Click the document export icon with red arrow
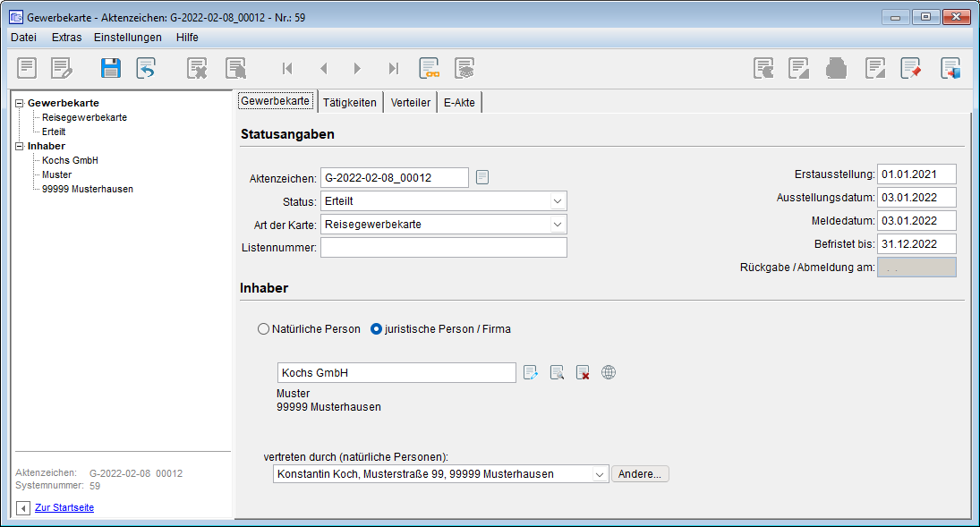Screen dimensions: 980x527 point(950,68)
